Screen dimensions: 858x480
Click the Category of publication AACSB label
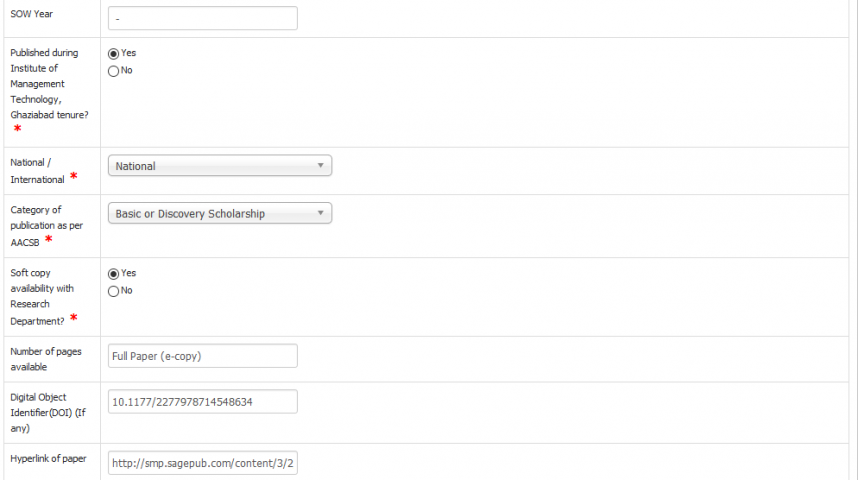[47, 225]
